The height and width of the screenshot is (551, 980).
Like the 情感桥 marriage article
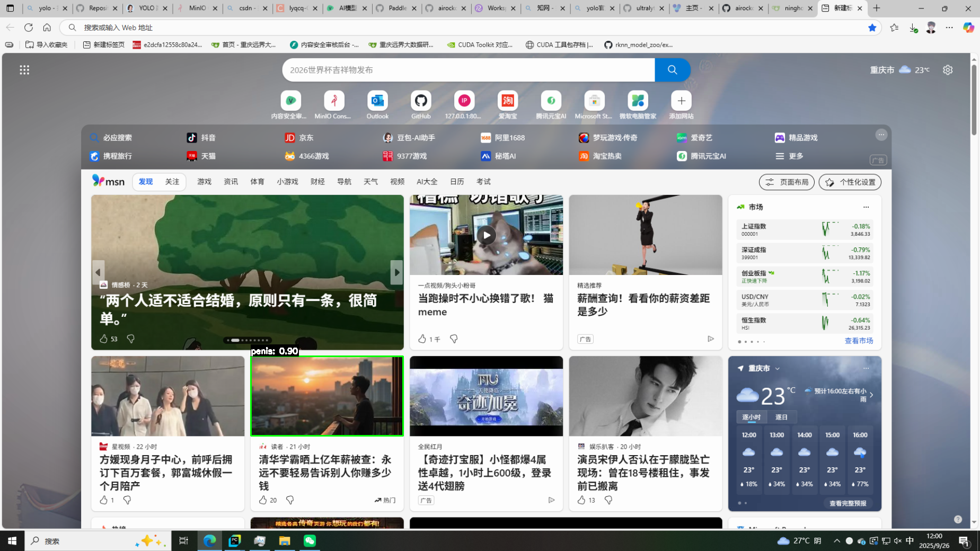[104, 339]
